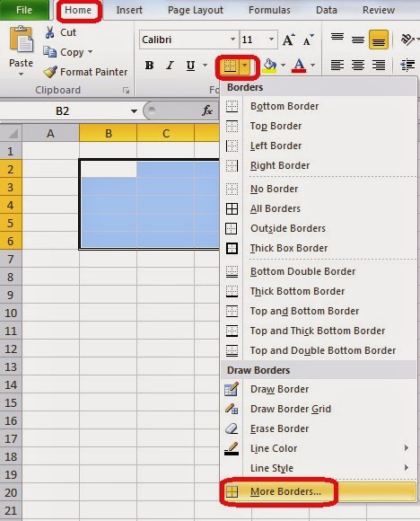Viewport: 420px width, 521px height.
Task: Increase font size with Grow Font icon
Action: pyautogui.click(x=288, y=40)
